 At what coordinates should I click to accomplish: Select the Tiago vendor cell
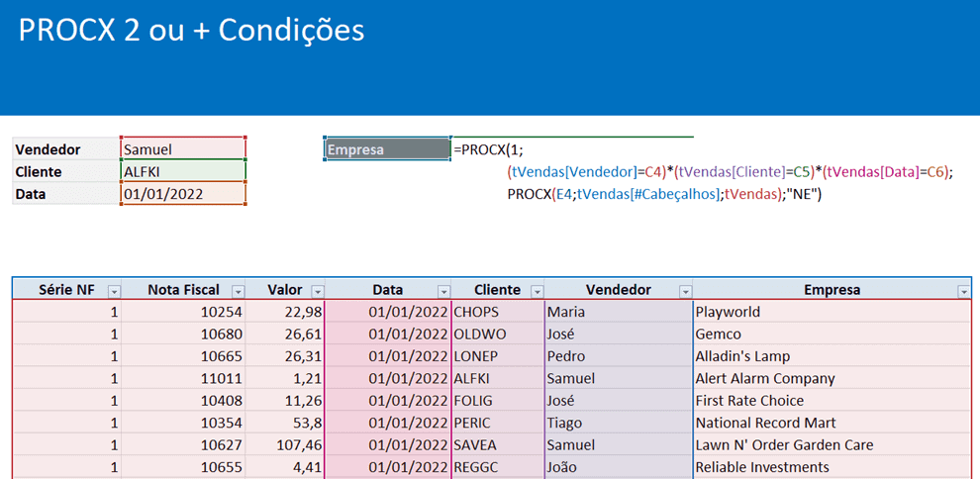click(x=619, y=423)
